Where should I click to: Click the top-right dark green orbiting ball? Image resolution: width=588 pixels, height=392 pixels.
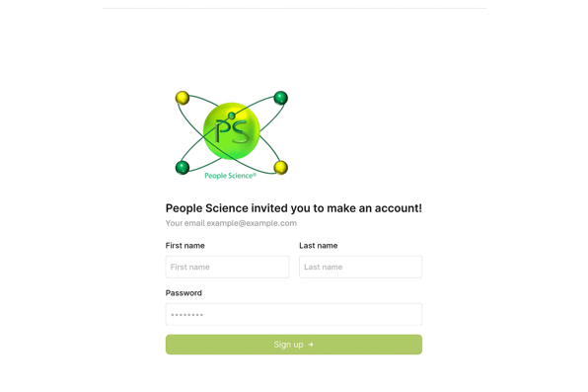(280, 98)
